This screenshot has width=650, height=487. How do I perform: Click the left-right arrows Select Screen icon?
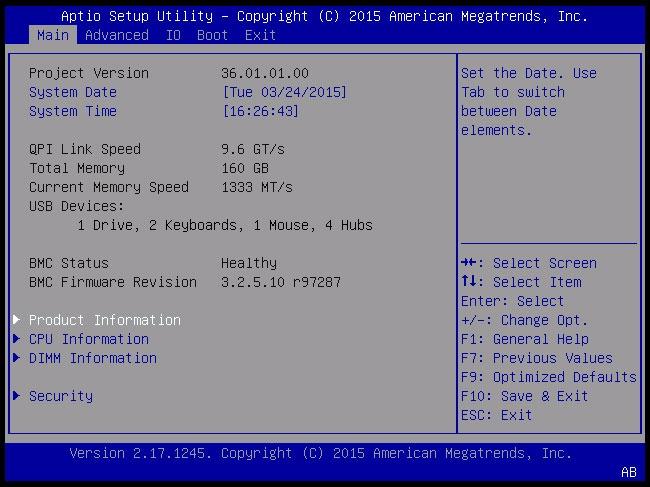(469, 262)
